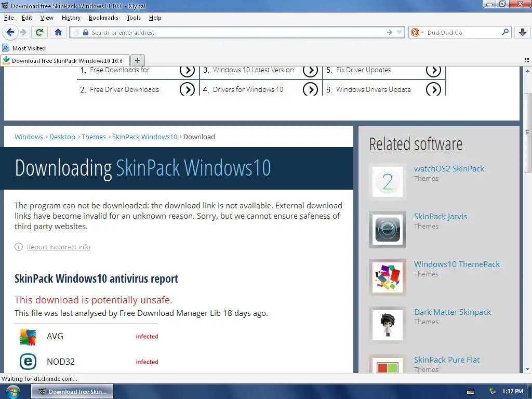
Task: Open the Windows10 ThemePack thumbnail
Action: pos(388,277)
